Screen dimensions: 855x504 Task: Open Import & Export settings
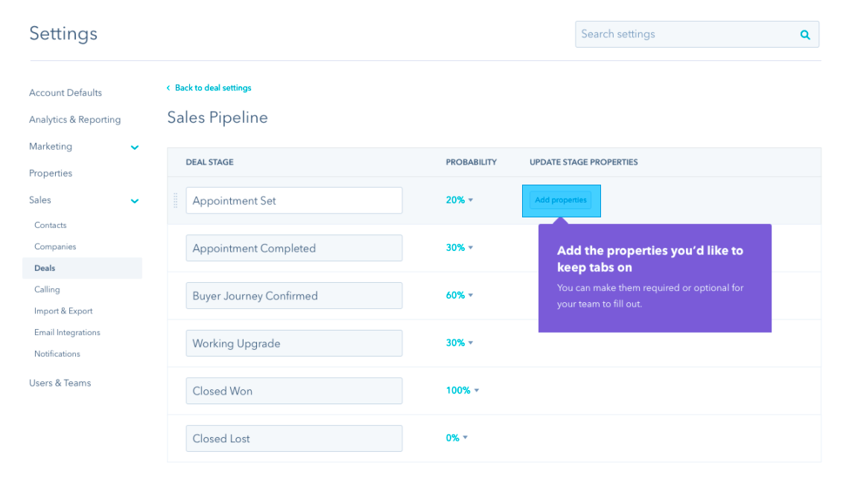pyautogui.click(x=63, y=311)
